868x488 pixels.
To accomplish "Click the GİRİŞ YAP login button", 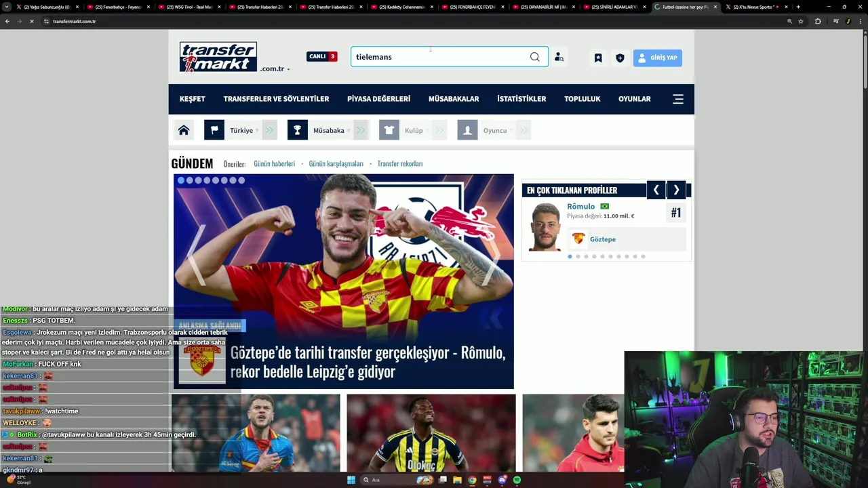I will (658, 58).
